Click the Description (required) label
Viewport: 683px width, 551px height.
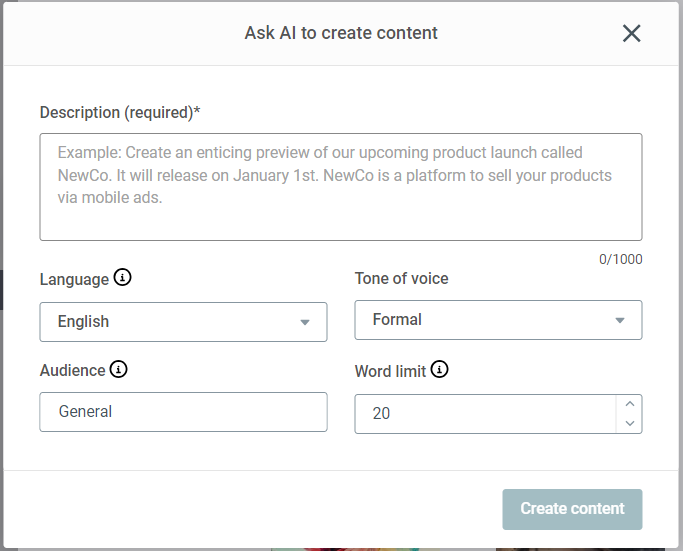click(120, 113)
